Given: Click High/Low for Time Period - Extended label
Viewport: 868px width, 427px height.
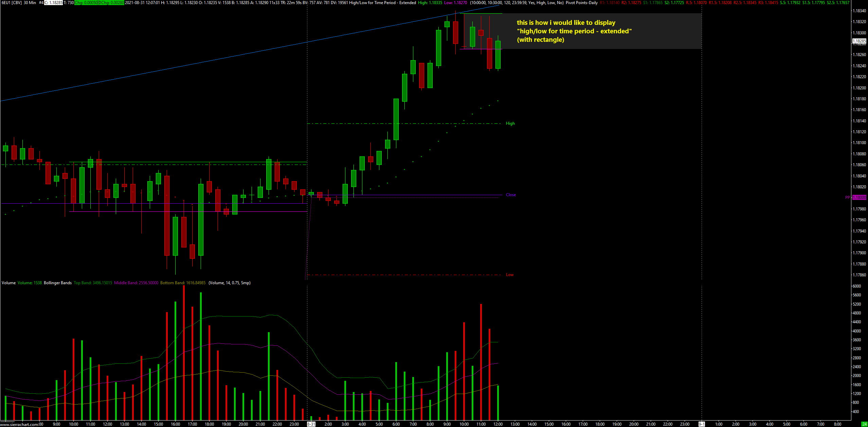Looking at the screenshot, I should (x=382, y=3).
